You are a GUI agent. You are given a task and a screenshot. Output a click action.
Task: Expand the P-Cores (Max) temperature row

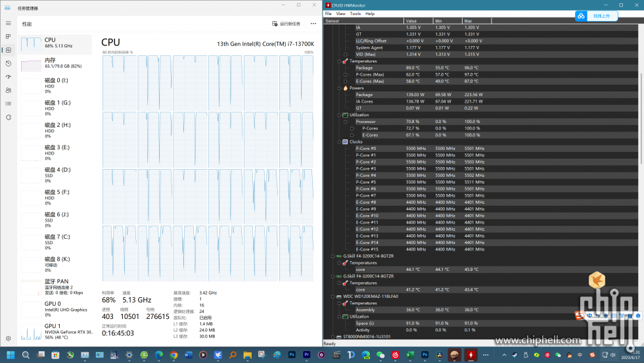[346, 75]
